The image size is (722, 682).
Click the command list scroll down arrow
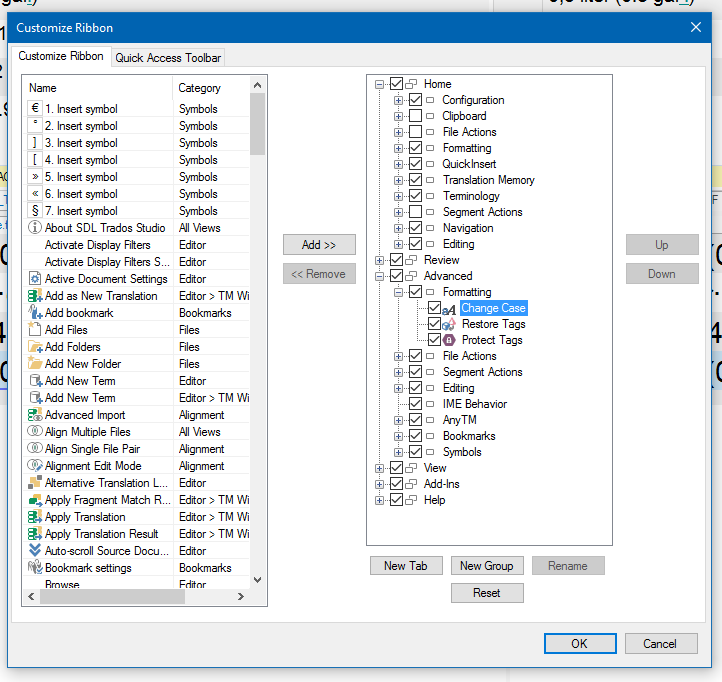click(257, 580)
